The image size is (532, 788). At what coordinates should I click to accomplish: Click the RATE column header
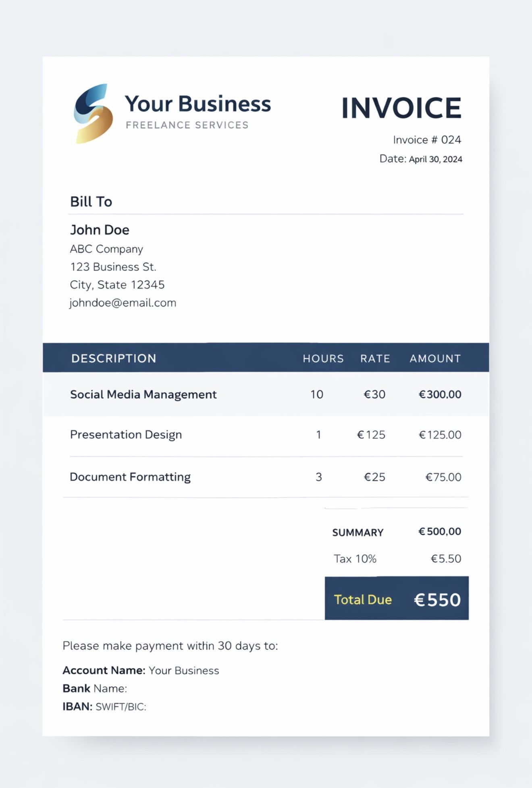click(375, 359)
